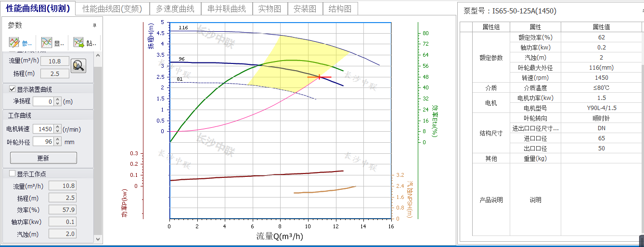Screen dimensions: 644x247
Task: Select the 介质温度 value ≤80℃ cell
Action: [x=602, y=88]
